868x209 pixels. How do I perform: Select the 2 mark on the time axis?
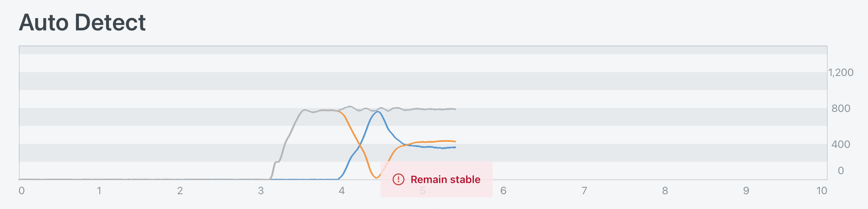(180, 191)
